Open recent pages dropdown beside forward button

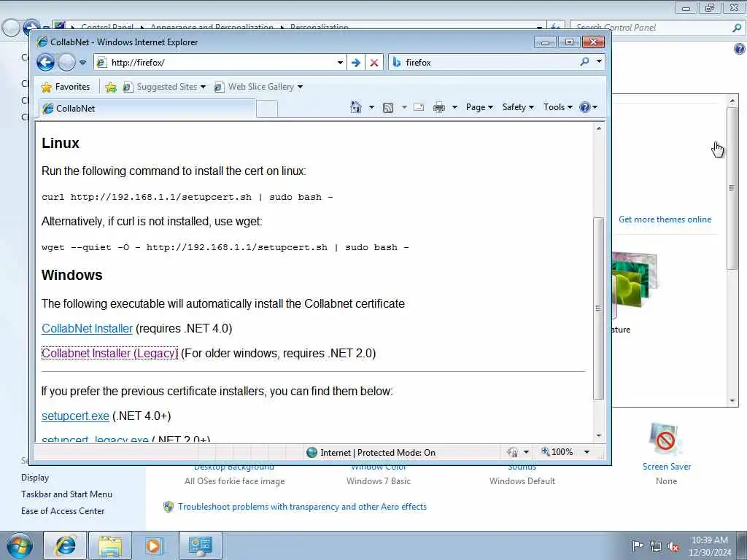coord(83,63)
